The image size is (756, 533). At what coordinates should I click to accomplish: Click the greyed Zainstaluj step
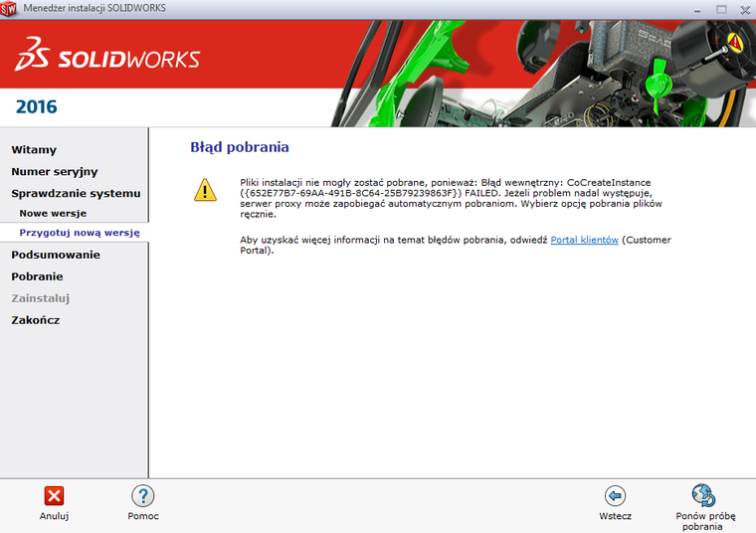41,298
